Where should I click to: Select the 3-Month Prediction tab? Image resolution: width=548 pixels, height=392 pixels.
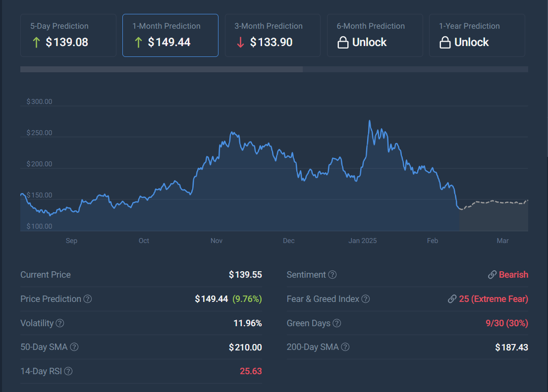click(x=273, y=35)
